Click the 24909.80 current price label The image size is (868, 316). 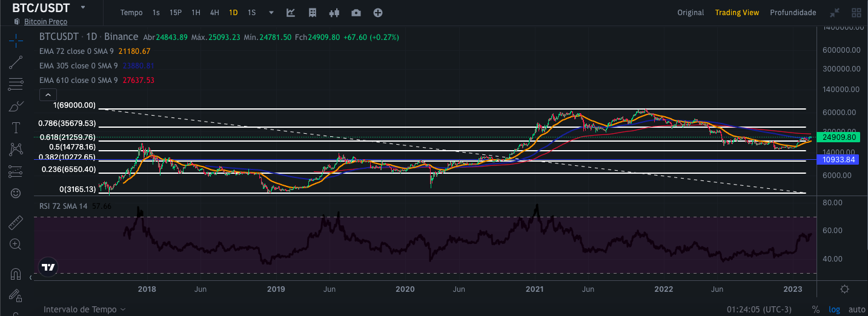point(839,137)
